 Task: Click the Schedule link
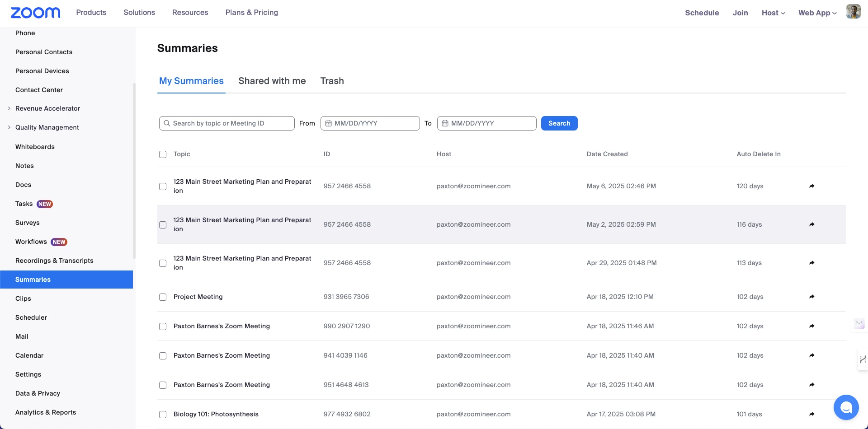coord(702,13)
